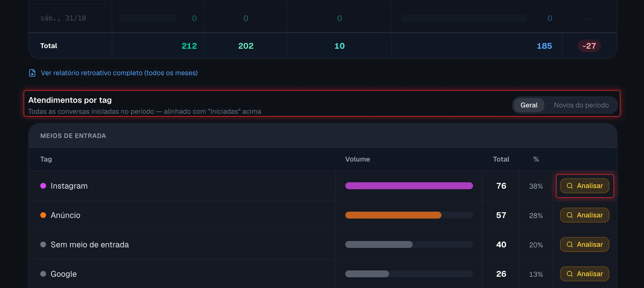Click the Anúncio tag name

65,215
